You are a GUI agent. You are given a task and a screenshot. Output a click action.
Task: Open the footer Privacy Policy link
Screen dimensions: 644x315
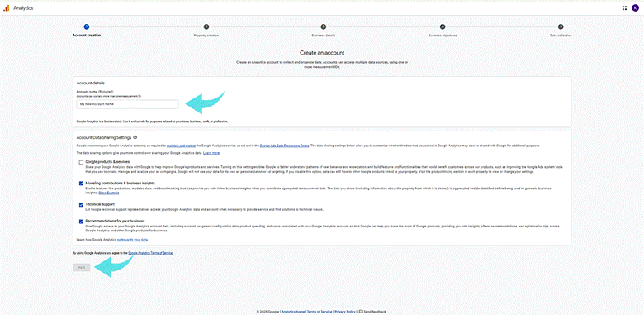pos(345,312)
